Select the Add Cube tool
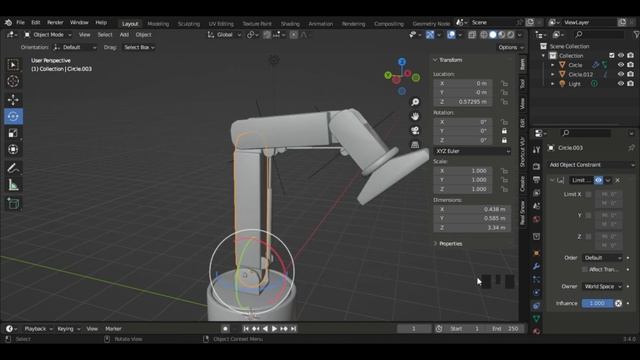 pyautogui.click(x=13, y=204)
